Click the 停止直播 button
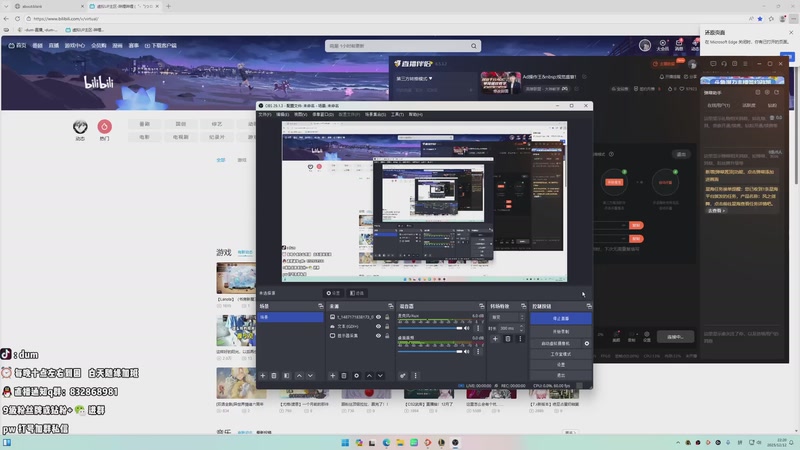Image resolution: width=800 pixels, height=450 pixels. 561,318
